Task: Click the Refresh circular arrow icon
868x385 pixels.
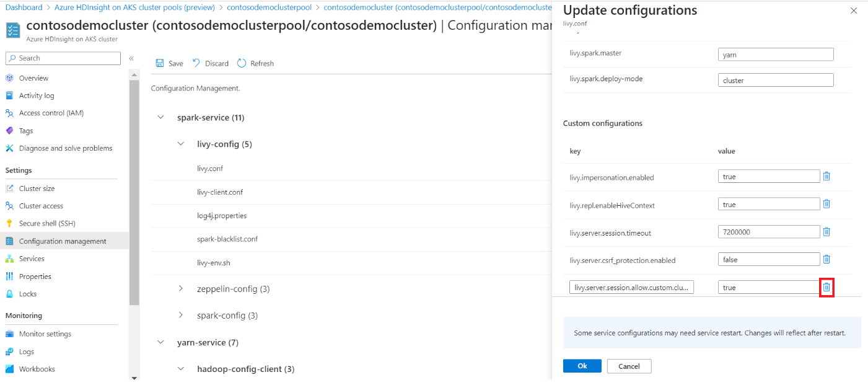Action: click(x=242, y=63)
